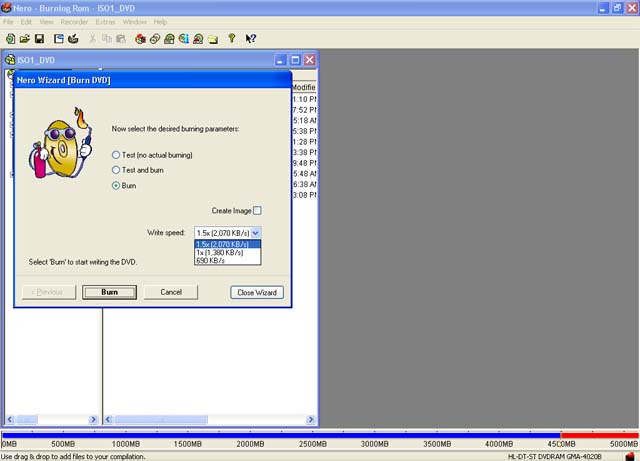This screenshot has width=640, height=461.
Task: Click the greyed-out Previous button
Action: pyautogui.click(x=49, y=292)
